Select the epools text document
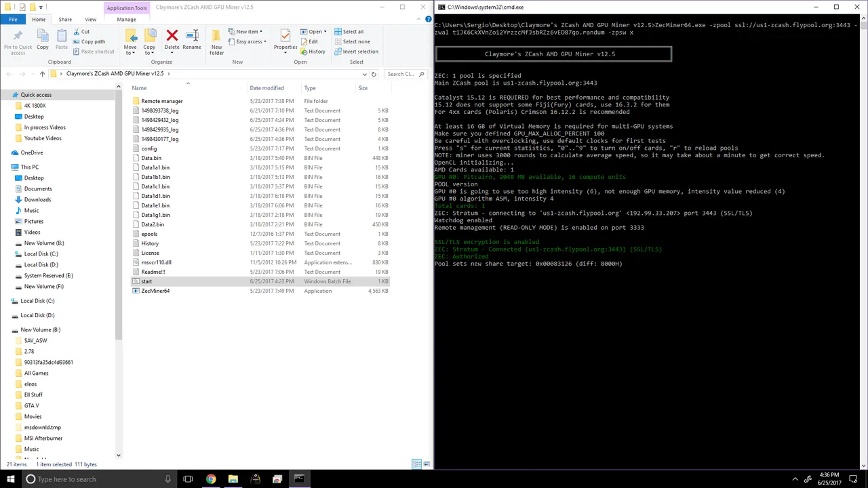This screenshot has width=868, height=488. click(149, 234)
